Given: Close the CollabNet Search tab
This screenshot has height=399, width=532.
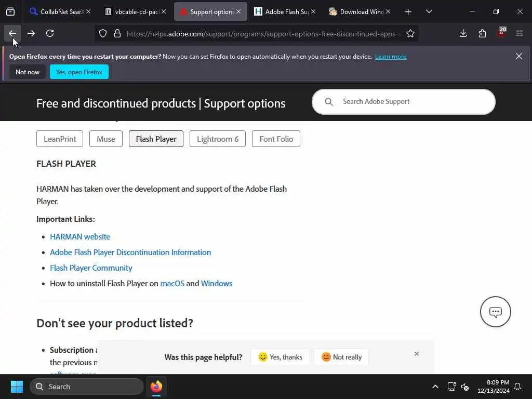Looking at the screenshot, I should coord(88,12).
